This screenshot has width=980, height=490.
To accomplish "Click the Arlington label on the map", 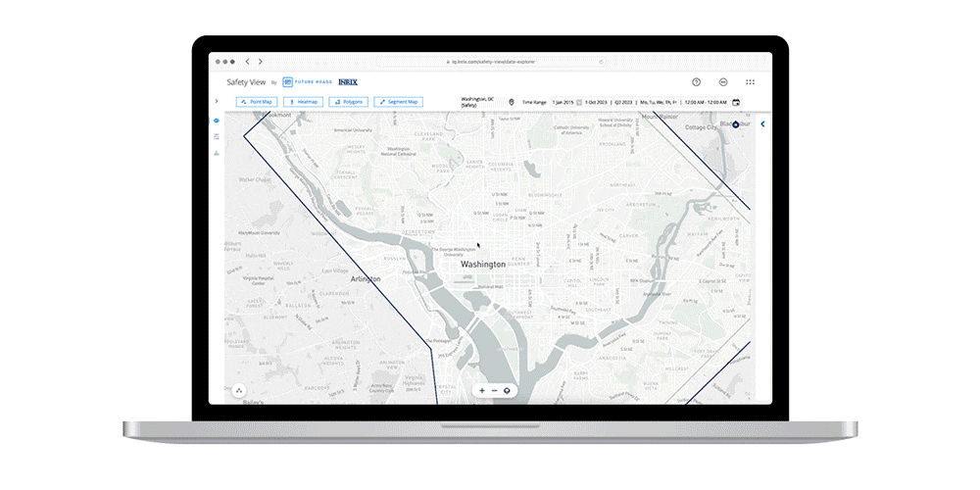I will (x=366, y=278).
